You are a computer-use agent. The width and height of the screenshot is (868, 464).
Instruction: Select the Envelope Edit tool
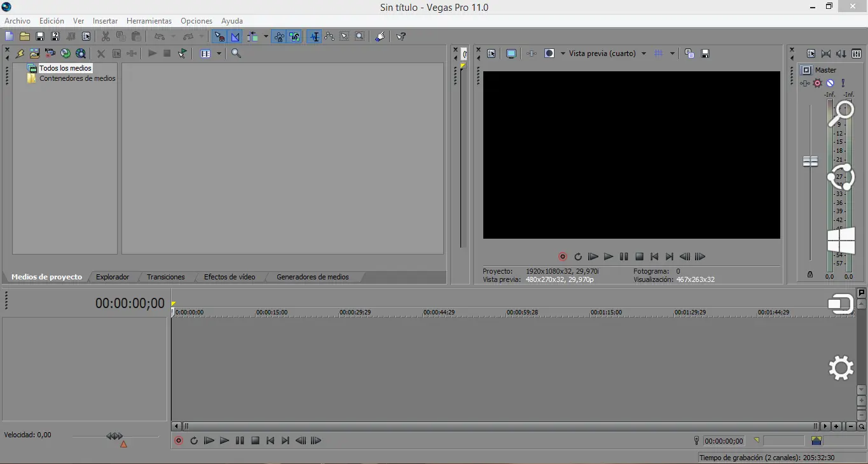tap(329, 36)
